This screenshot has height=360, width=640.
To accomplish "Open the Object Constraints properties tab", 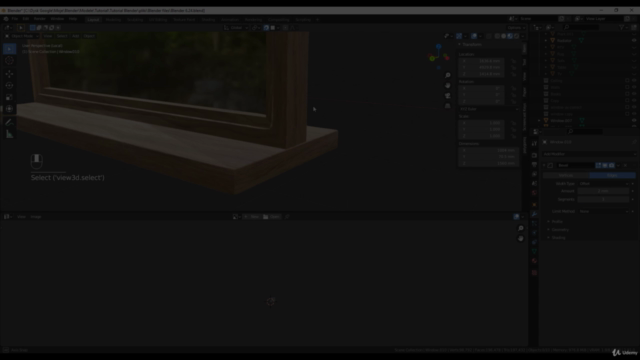I will coord(534,242).
